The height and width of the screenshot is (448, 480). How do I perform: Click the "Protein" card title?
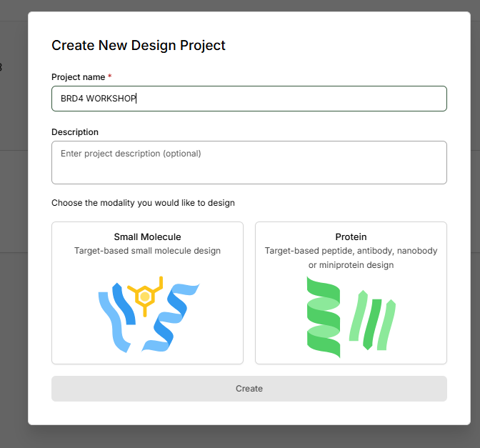pyautogui.click(x=351, y=237)
